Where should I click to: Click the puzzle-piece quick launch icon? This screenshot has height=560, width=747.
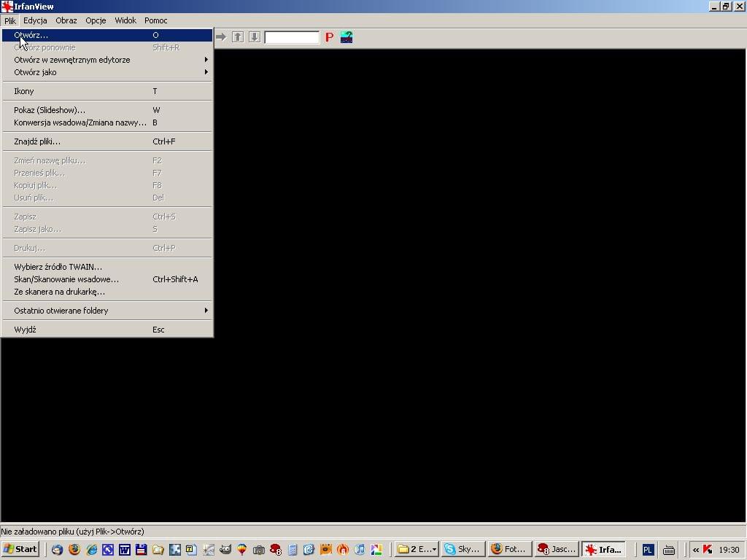point(175,550)
